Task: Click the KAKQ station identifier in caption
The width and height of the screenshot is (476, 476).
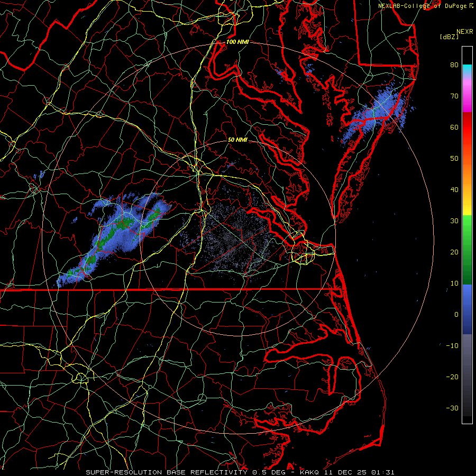Action: (x=309, y=472)
